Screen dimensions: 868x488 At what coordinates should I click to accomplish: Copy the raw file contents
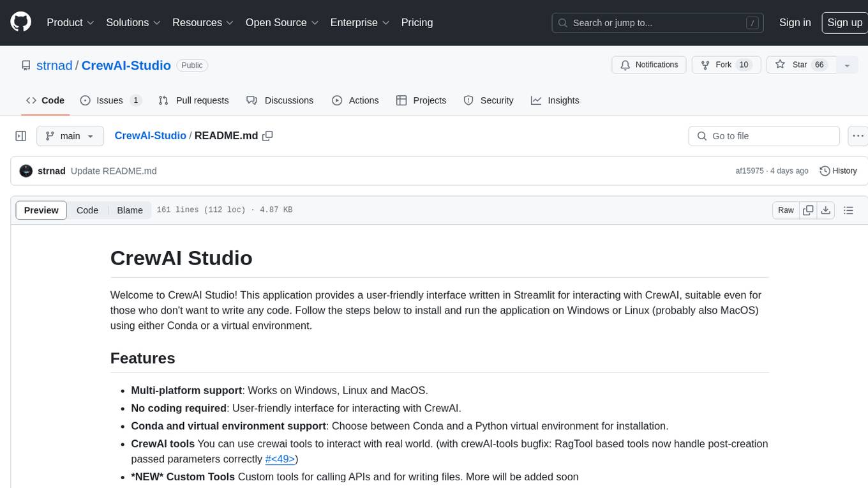[808, 210]
